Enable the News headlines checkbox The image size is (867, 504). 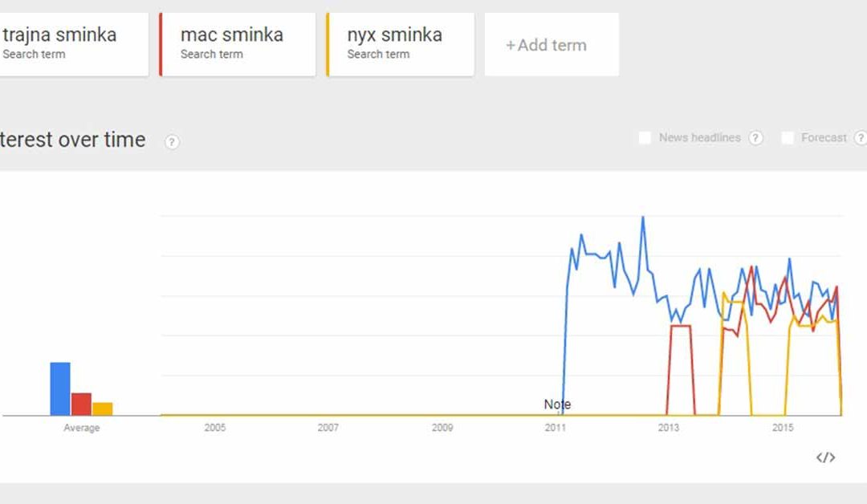pyautogui.click(x=645, y=138)
